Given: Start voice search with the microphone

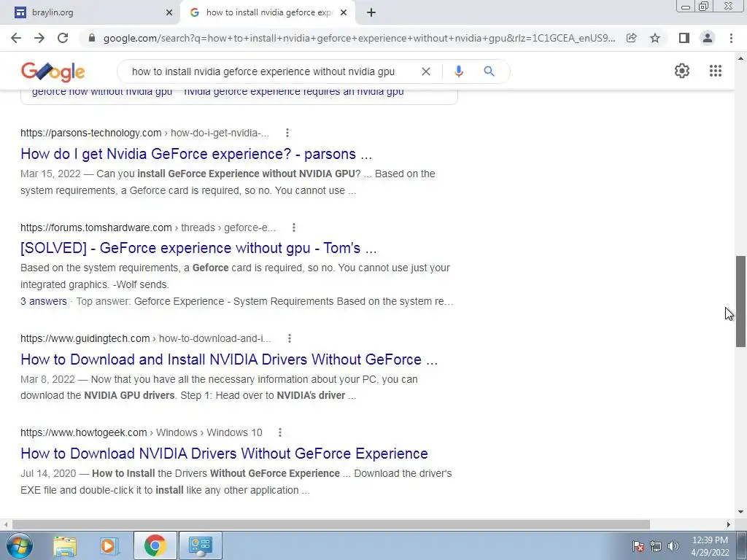Looking at the screenshot, I should [458, 71].
